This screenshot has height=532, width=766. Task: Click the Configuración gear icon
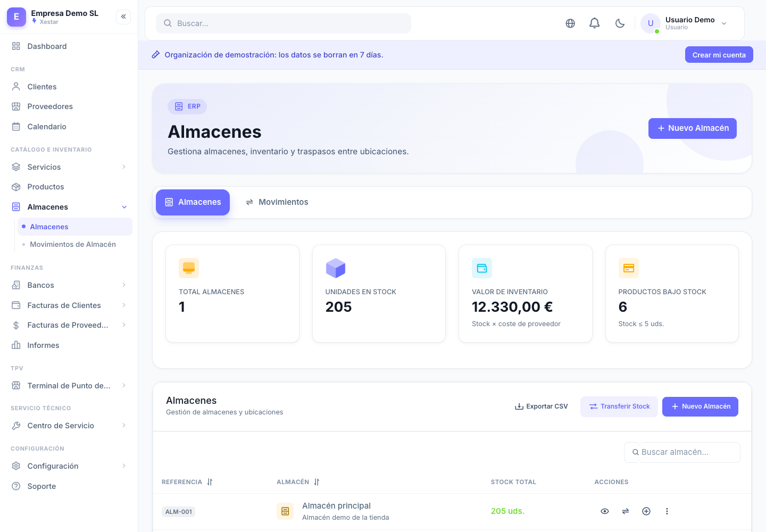(x=16, y=466)
